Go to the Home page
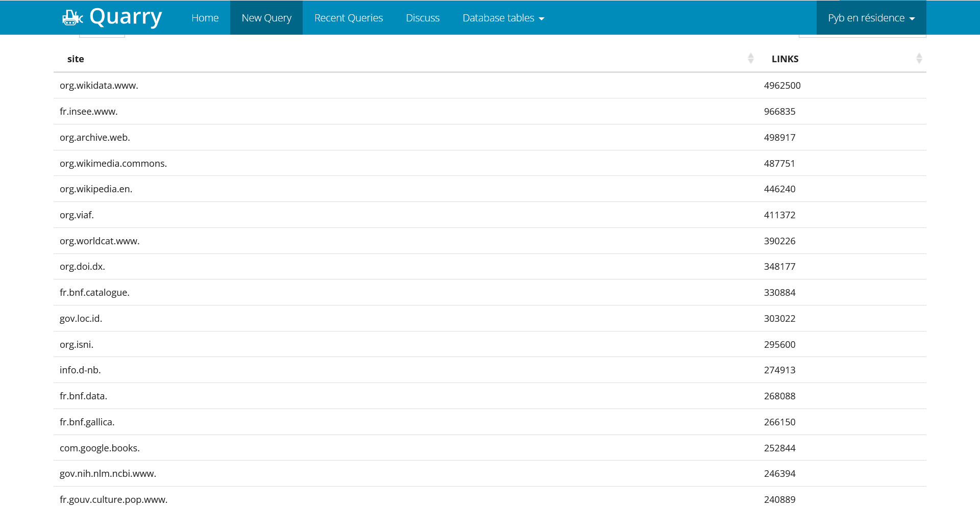Viewport: 980px width, 510px height. pos(205,18)
